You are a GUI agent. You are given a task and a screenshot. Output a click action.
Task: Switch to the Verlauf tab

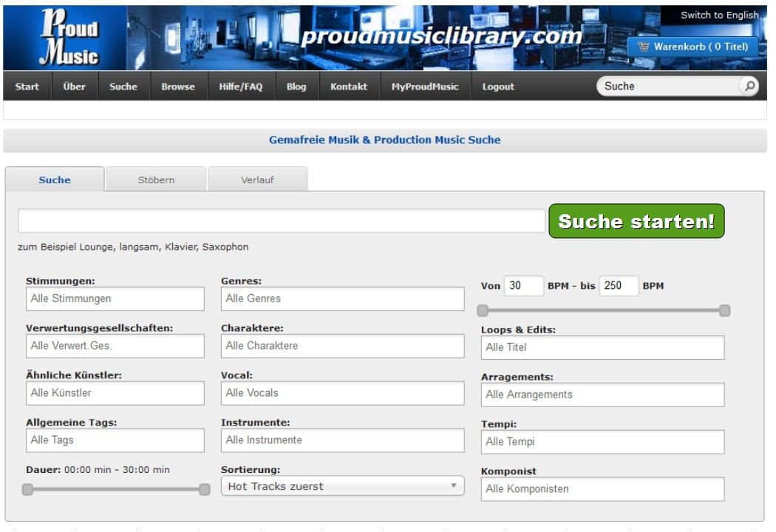coord(258,180)
